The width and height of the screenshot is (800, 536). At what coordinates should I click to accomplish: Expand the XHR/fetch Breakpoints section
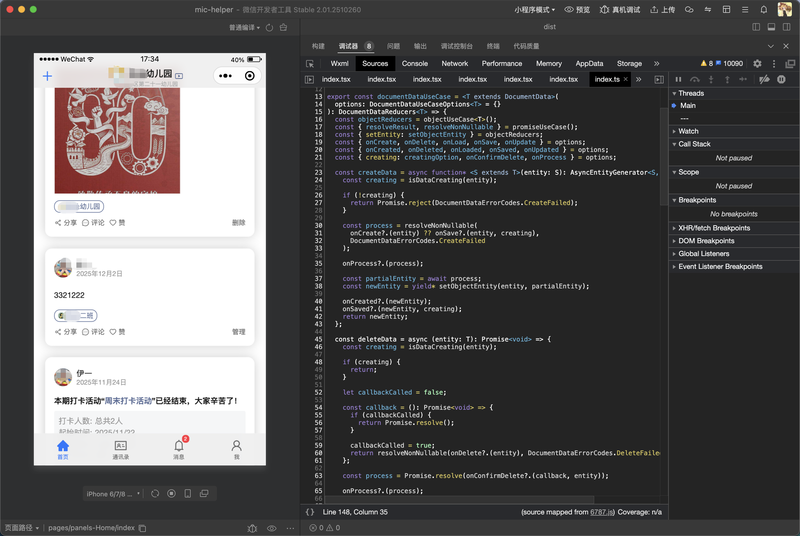(x=715, y=228)
